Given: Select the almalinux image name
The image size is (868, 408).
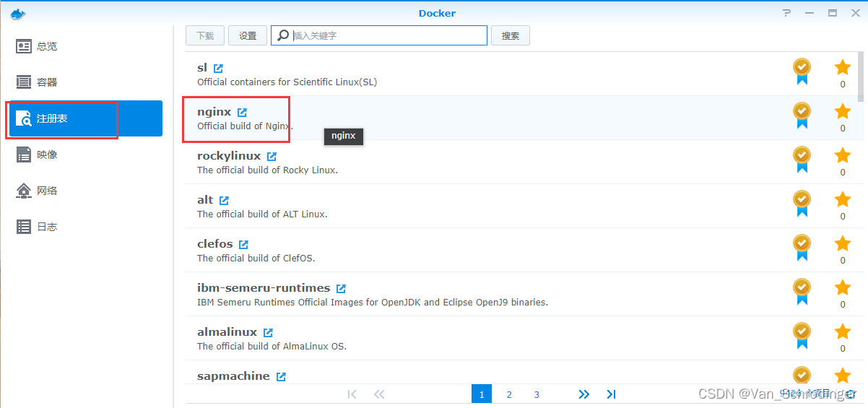Looking at the screenshot, I should click(x=227, y=332).
